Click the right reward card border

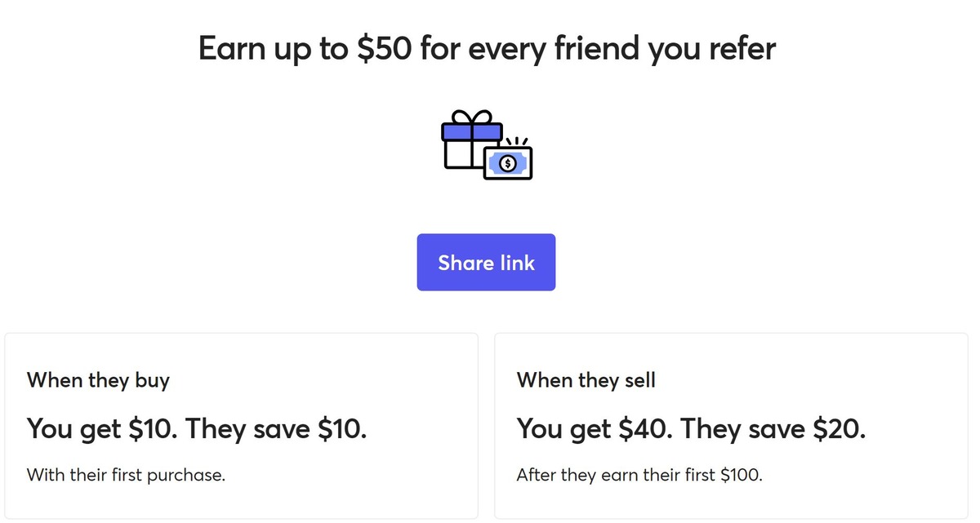(x=966, y=425)
